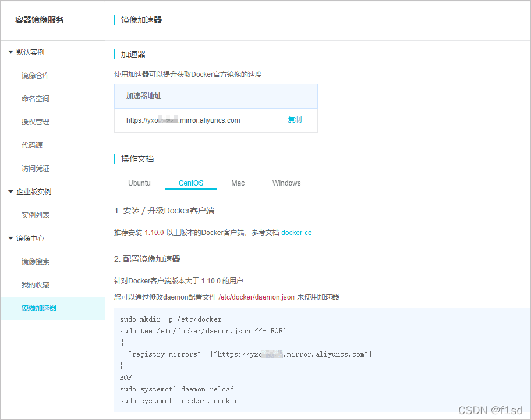Image resolution: width=531 pixels, height=420 pixels.
Task: Switch to the CentOS tab
Action: (191, 183)
